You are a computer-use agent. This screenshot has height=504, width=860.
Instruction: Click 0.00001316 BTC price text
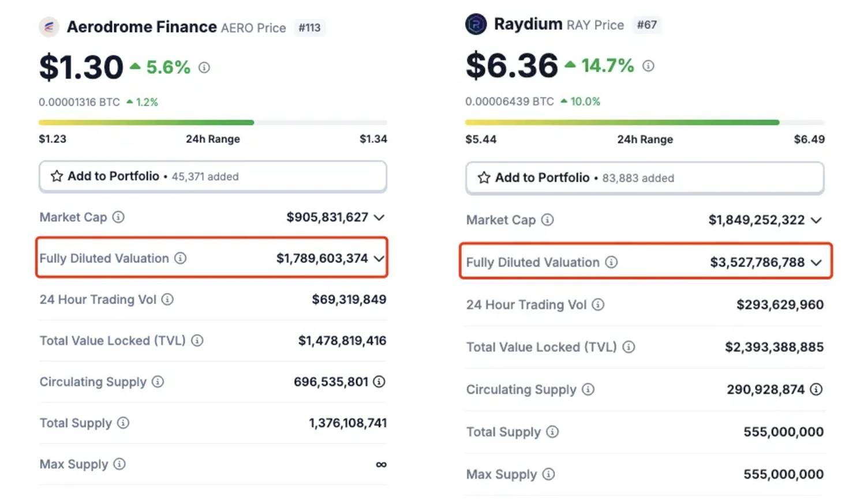[x=79, y=102]
